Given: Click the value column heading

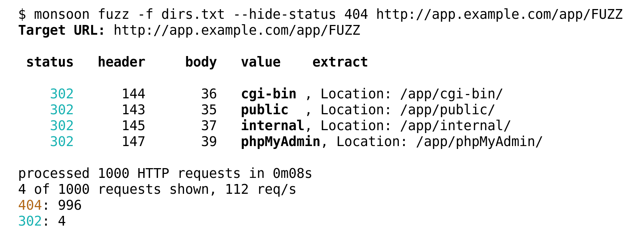Looking at the screenshot, I should pyautogui.click(x=261, y=62).
